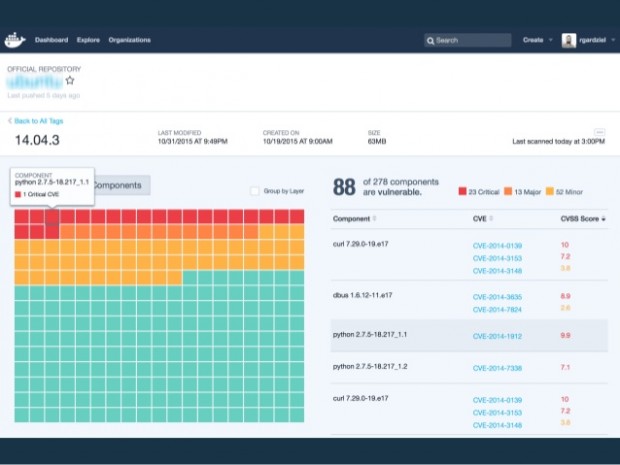Sort by Component column arrow
The height and width of the screenshot is (465, 620).
tap(374, 219)
